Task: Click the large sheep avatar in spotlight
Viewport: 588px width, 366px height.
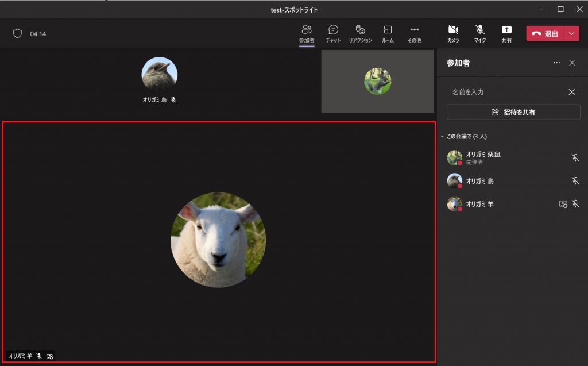Action: 218,240
